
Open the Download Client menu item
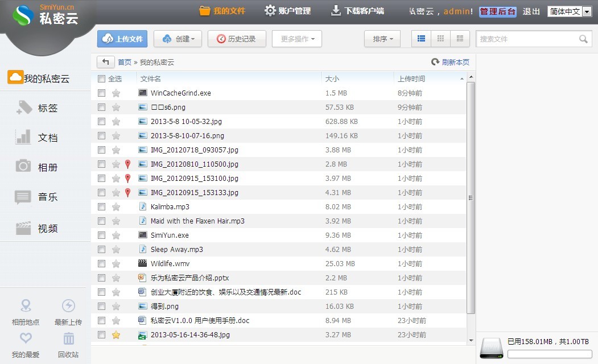pyautogui.click(x=357, y=11)
